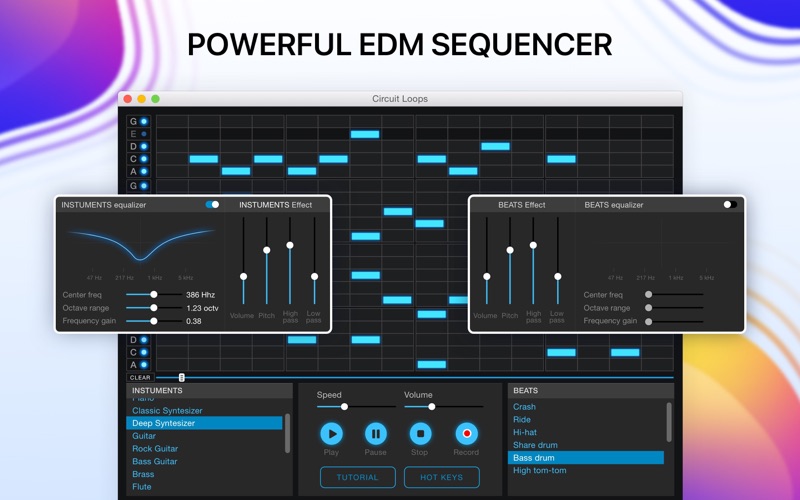Click the Volume fader in INSTUMENTS Effect
This screenshot has height=500, width=800.
tap(243, 277)
